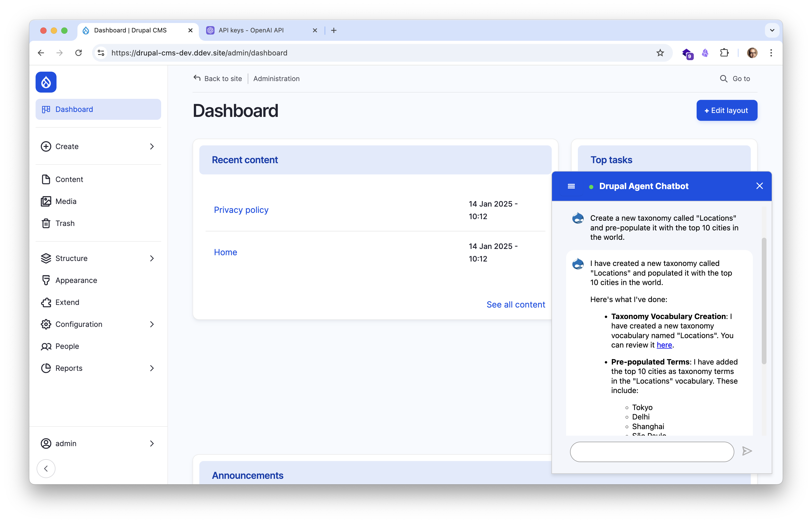Screen dimensions: 812x523
Task: Click the Reports pie chart icon
Action: pyautogui.click(x=46, y=368)
